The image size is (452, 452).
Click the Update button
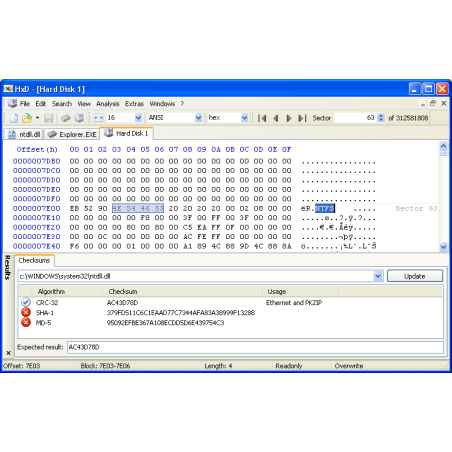point(415,276)
